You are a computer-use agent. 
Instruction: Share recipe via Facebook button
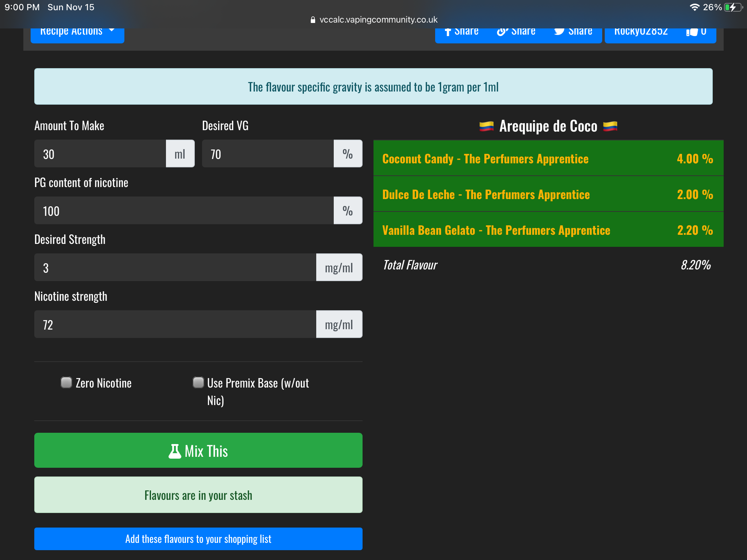pyautogui.click(x=462, y=35)
